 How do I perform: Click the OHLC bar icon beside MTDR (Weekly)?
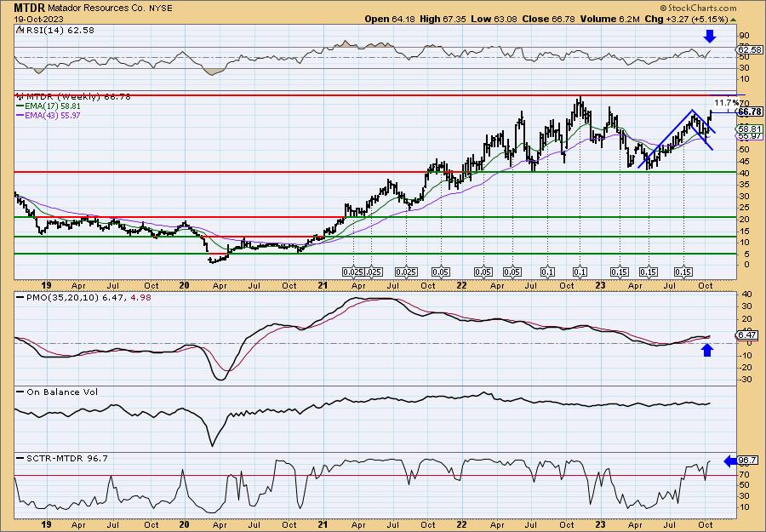[x=19, y=97]
